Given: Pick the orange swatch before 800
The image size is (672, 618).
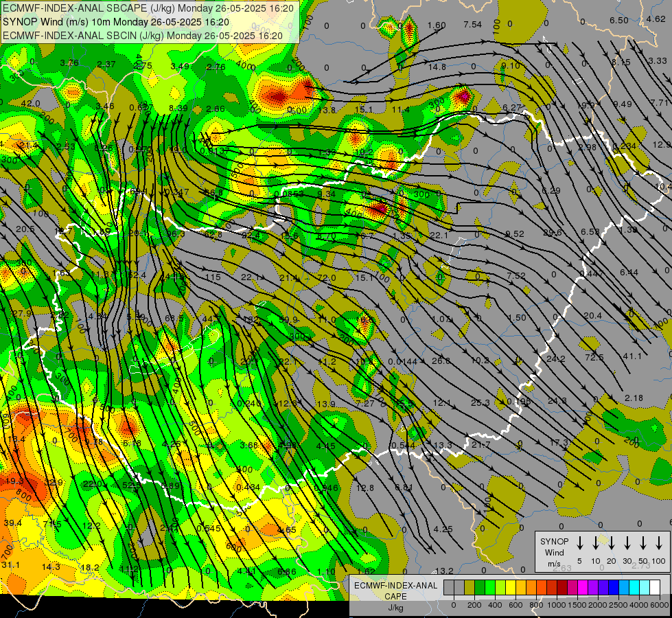Looking at the screenshot, I should pos(531,587).
